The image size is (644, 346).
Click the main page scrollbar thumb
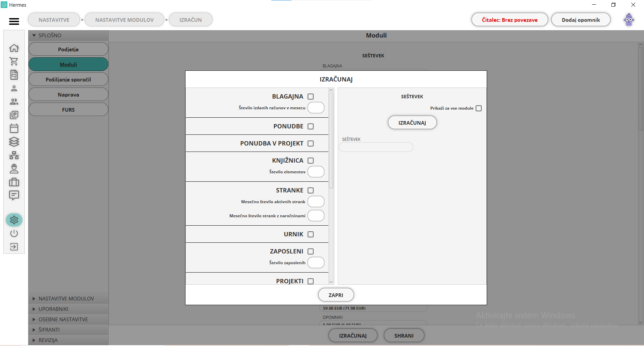[641, 89]
